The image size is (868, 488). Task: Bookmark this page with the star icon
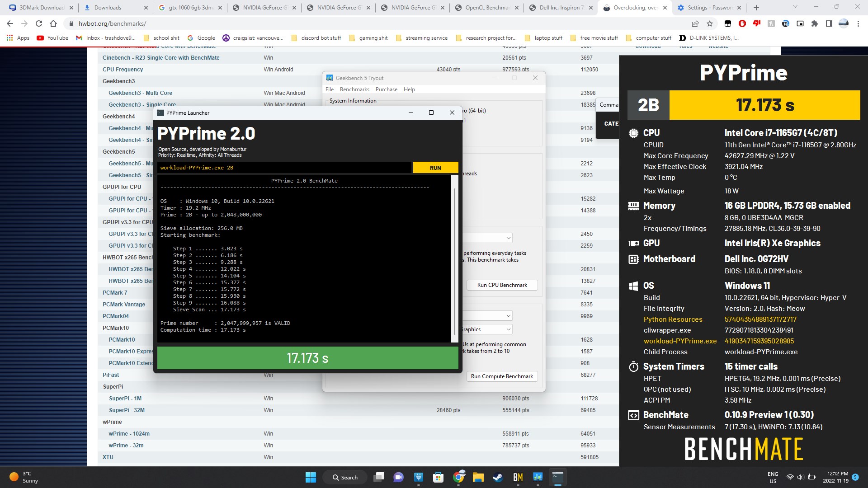tap(710, 23)
